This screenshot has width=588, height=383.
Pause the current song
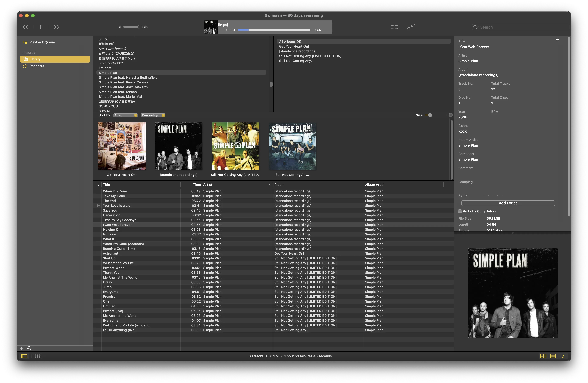[41, 27]
